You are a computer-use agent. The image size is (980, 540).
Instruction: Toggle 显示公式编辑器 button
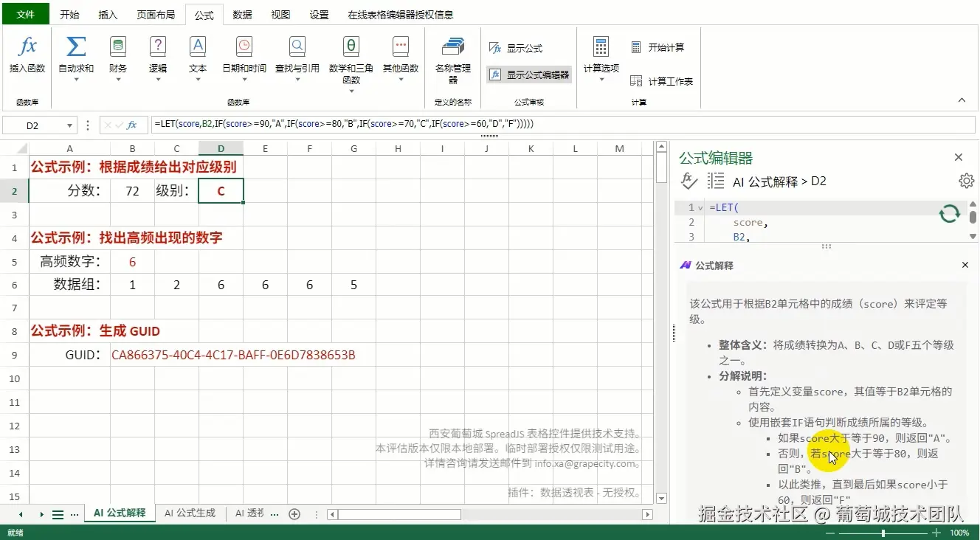tap(529, 75)
